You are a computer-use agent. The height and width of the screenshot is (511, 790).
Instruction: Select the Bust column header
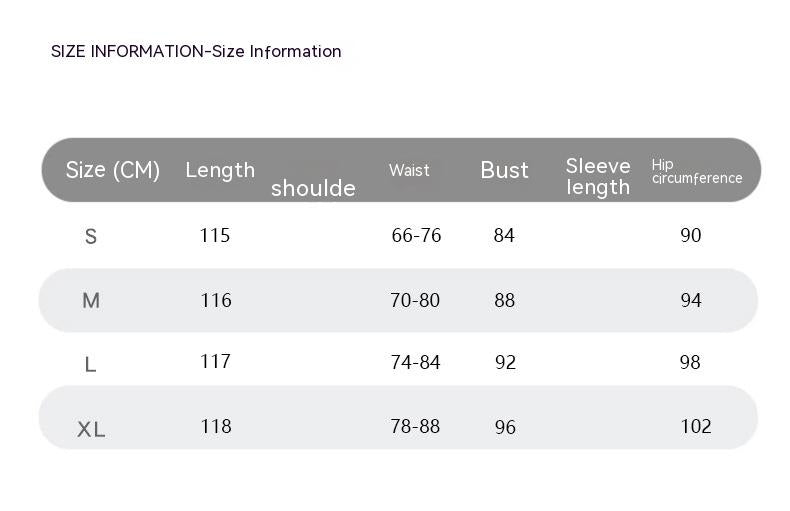coord(504,170)
